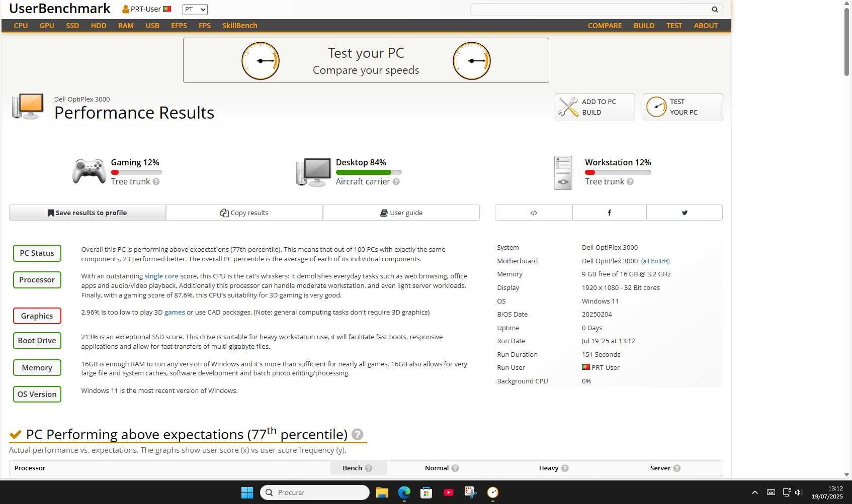
Task: Open the User guide
Action: (401, 213)
